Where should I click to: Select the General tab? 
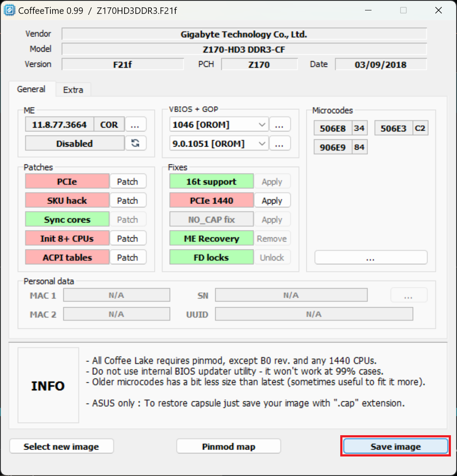[x=31, y=89]
